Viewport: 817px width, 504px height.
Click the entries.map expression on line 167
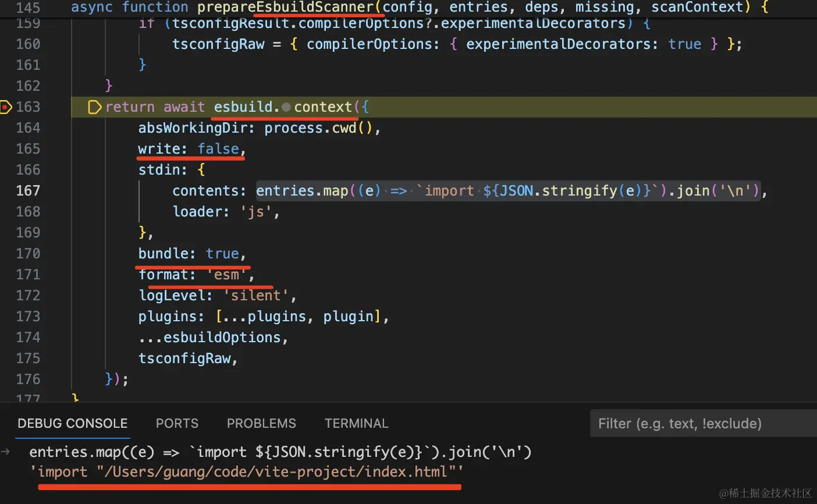[x=508, y=191]
